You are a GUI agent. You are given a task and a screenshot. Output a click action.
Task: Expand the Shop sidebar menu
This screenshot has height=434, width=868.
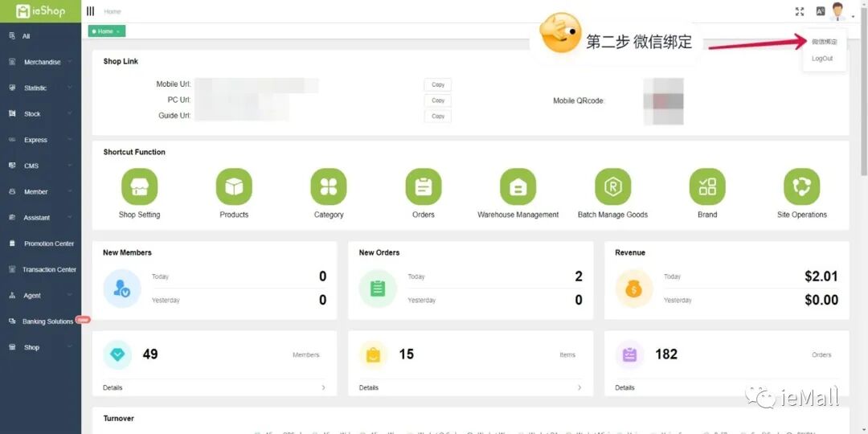(40, 347)
